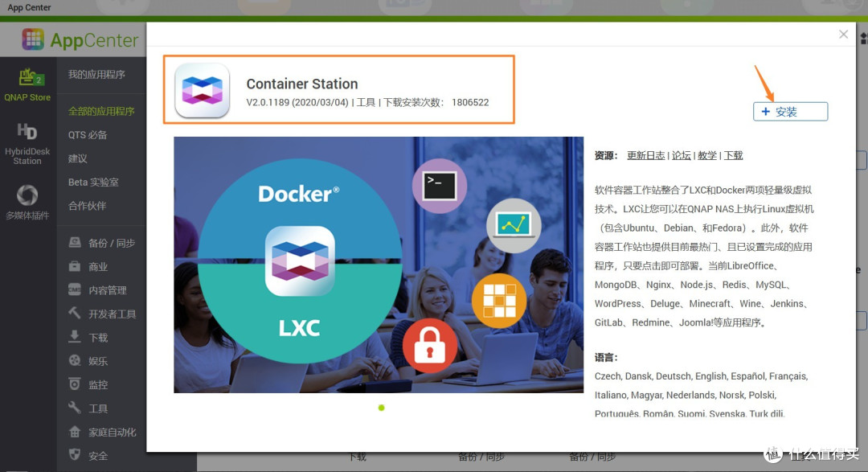Click the AppCenter logo icon
This screenshot has height=472, width=868.
coord(33,39)
